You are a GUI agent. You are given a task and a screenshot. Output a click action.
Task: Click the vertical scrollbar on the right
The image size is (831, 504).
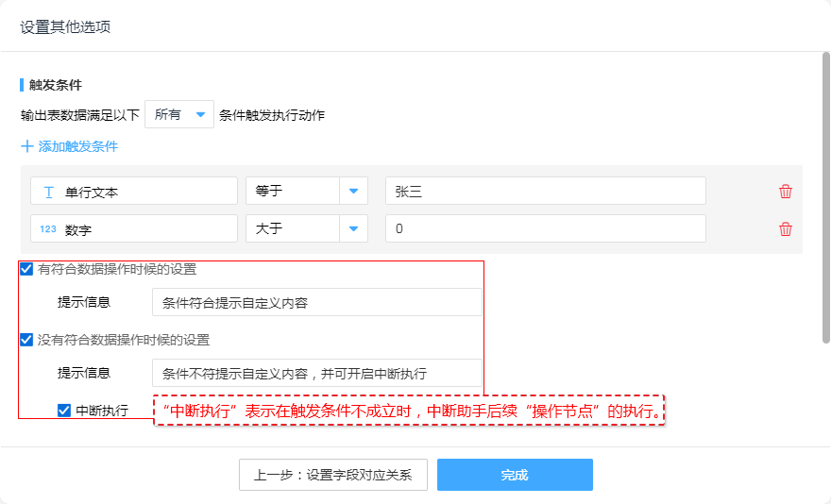[x=826, y=198]
